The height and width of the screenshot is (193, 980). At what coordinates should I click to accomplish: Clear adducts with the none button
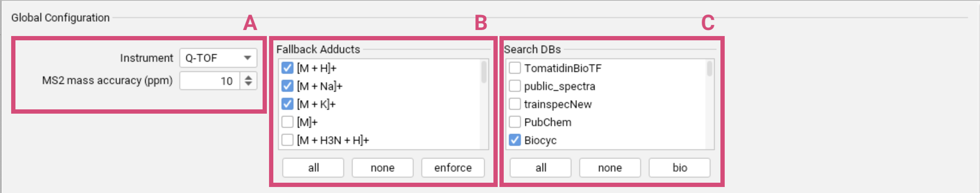(x=383, y=168)
